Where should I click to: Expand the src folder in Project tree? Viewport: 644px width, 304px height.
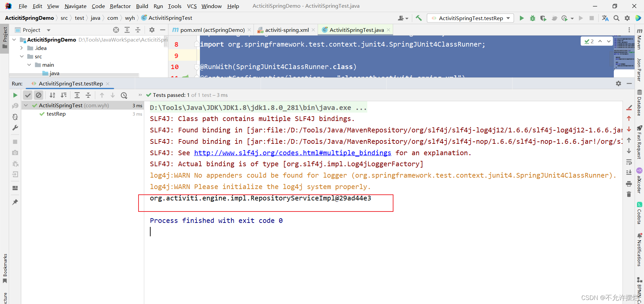click(21, 56)
